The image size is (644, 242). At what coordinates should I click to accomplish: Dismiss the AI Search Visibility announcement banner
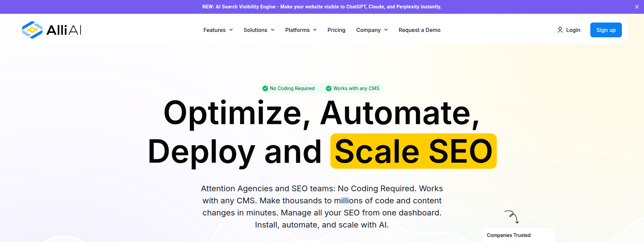[637, 6]
